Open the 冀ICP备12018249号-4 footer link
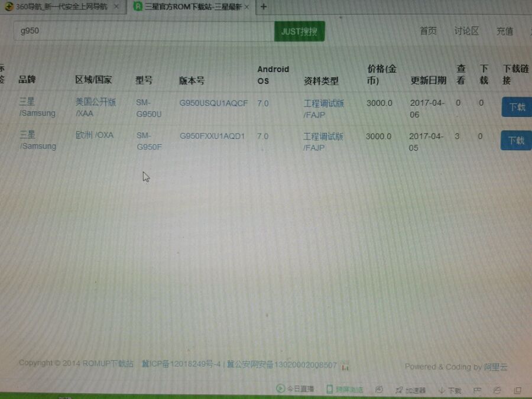The image size is (532, 399). click(181, 364)
